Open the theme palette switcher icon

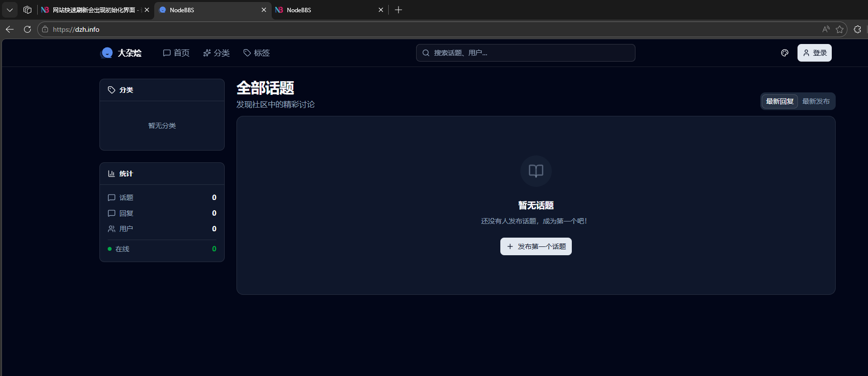pos(785,53)
